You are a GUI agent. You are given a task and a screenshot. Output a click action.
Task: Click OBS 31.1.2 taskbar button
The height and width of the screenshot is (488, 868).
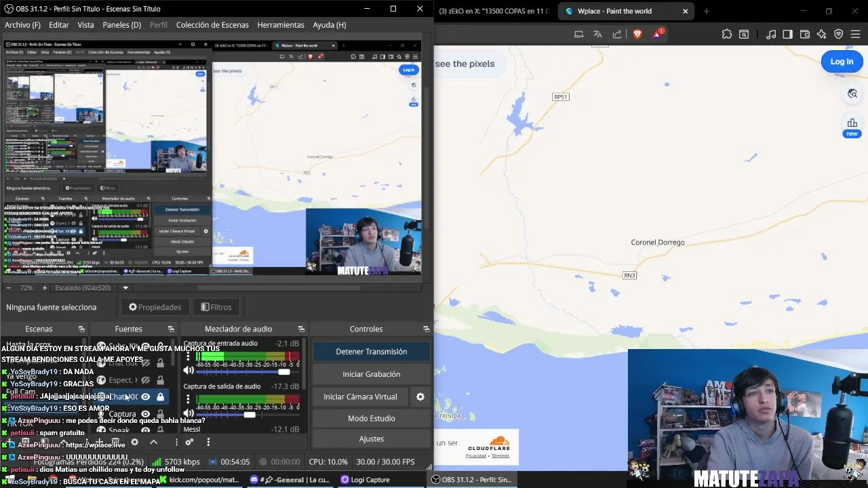point(471,479)
